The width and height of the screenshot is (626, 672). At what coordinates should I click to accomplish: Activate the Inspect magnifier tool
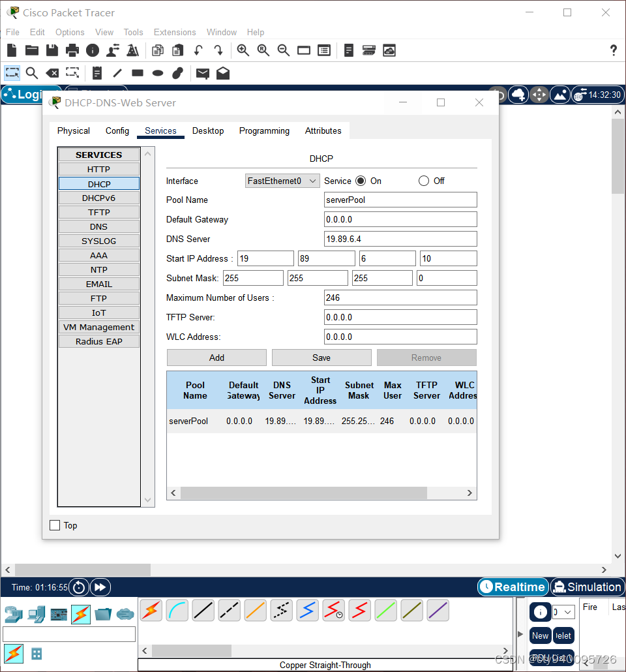click(x=32, y=73)
